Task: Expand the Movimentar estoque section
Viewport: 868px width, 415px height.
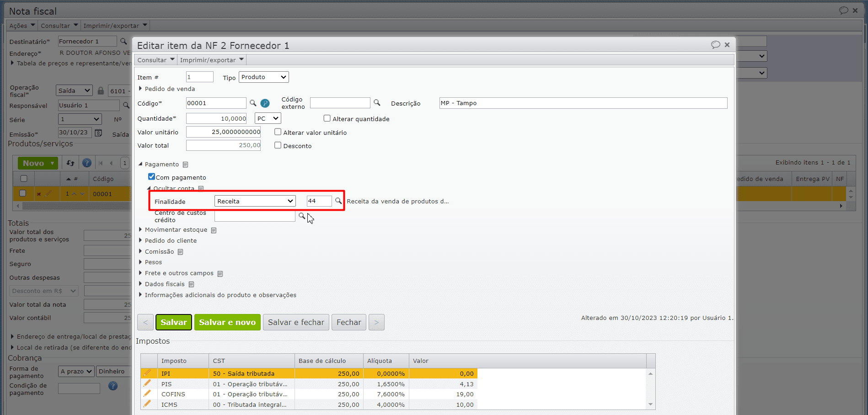Action: 173,230
